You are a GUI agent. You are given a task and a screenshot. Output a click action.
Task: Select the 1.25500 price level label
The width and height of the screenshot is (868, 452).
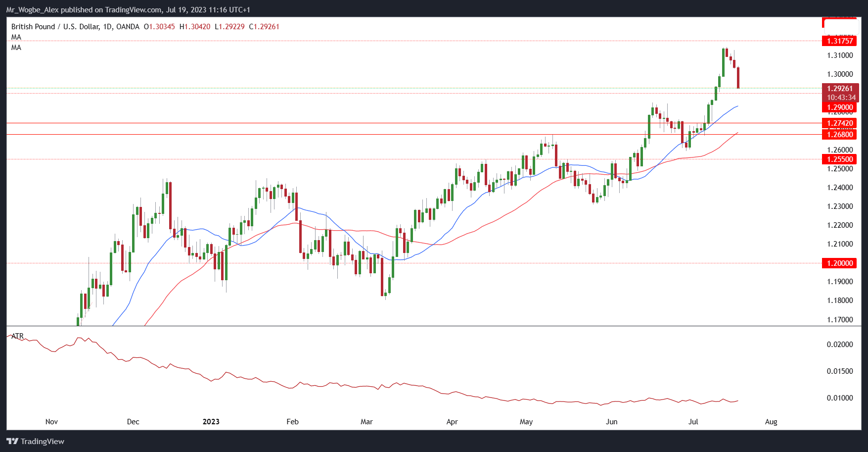[839, 159]
